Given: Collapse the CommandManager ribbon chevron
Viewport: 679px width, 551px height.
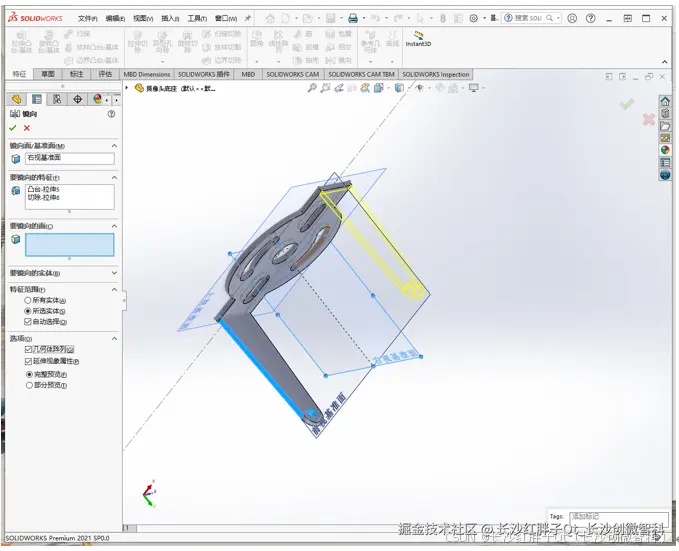Looking at the screenshot, I should (x=665, y=62).
